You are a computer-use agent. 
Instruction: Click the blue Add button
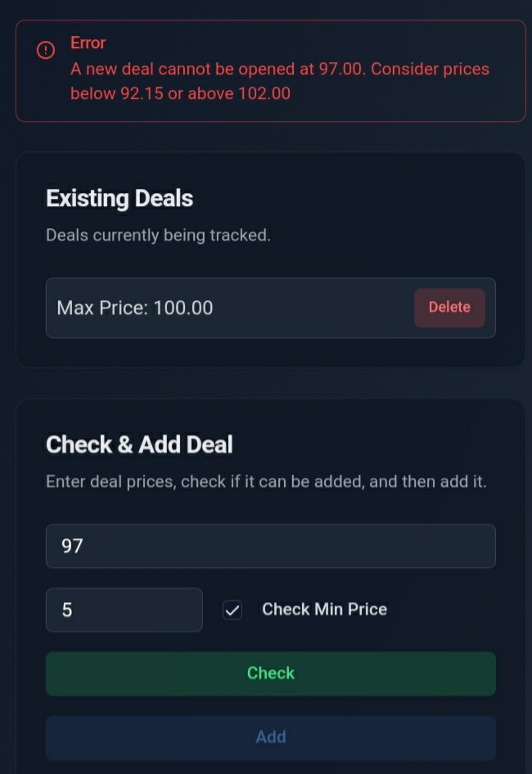(x=271, y=737)
